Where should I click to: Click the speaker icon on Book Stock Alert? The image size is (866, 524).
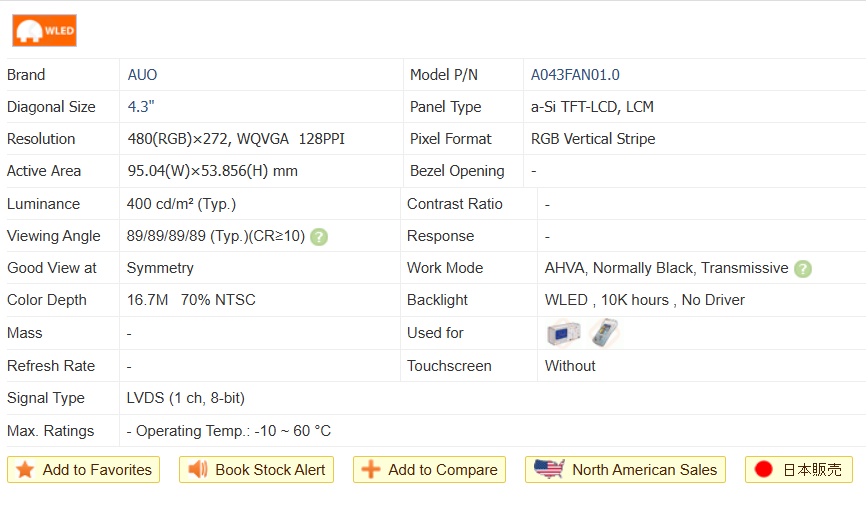[x=198, y=470]
